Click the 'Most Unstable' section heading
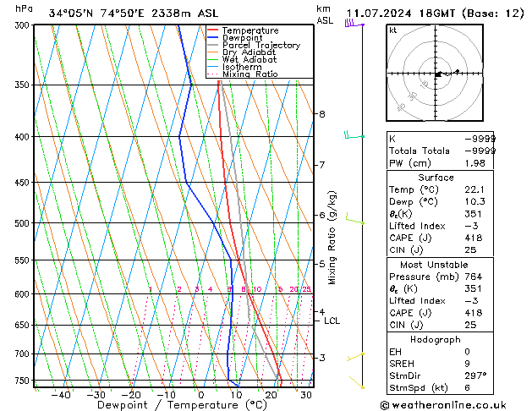The height and width of the screenshot is (411, 532). (x=434, y=265)
